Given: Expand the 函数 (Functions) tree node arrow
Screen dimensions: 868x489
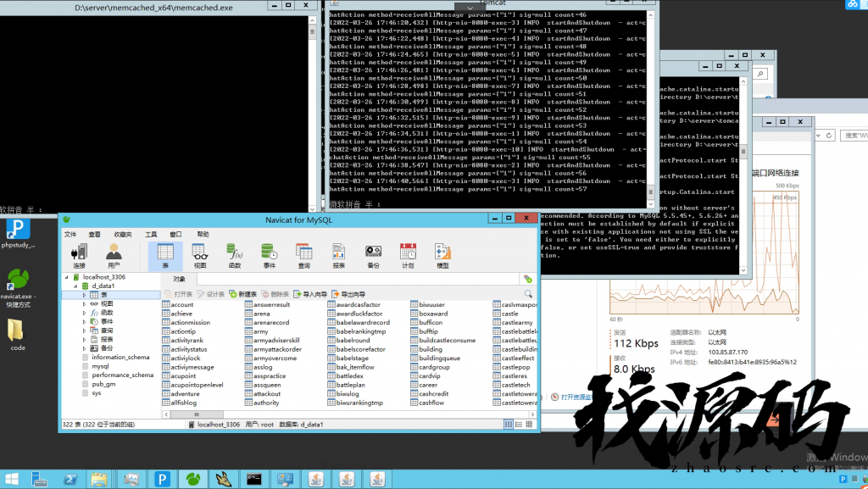Looking at the screenshot, I should tap(84, 313).
